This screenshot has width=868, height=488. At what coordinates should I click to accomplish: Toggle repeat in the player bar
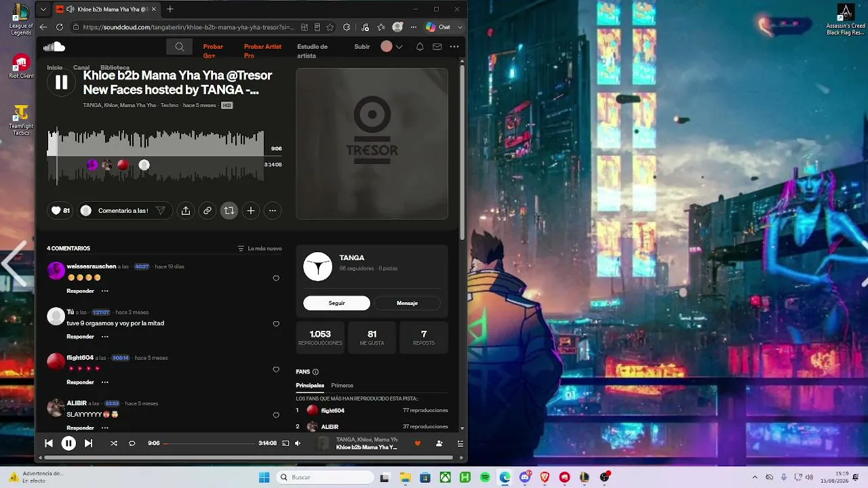tap(132, 443)
